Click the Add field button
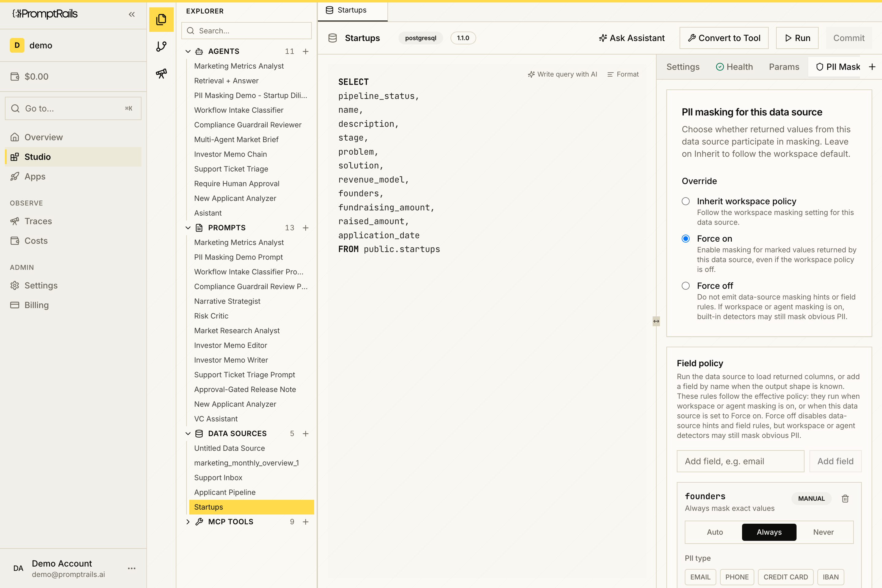Screen dimensions: 882x588 tap(835, 461)
